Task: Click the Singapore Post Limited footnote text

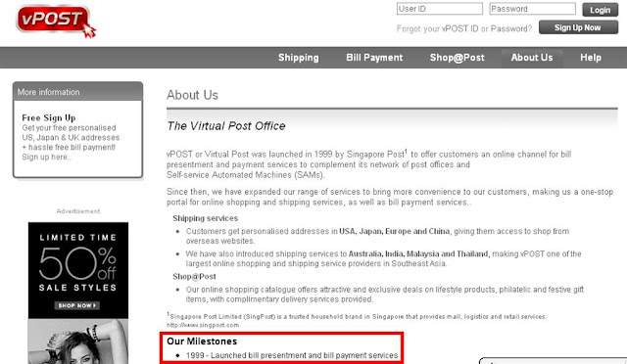Action: pyautogui.click(x=358, y=316)
